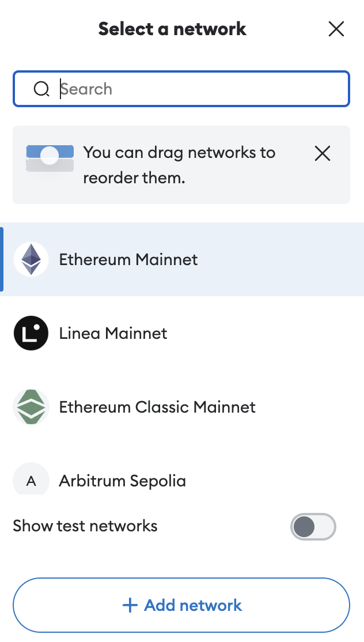Click the magnifier icon in search bar
364x642 pixels.
pos(41,89)
